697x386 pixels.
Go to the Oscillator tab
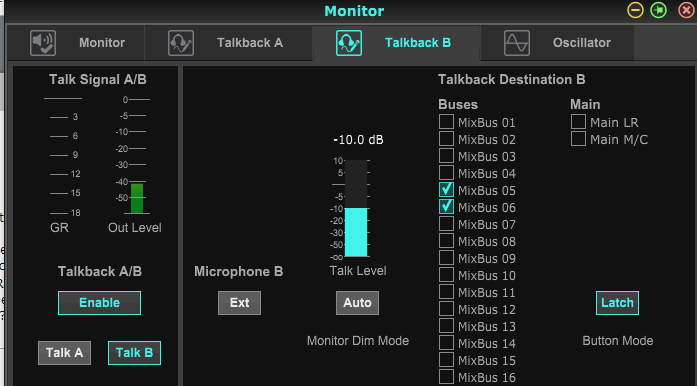(x=557, y=43)
